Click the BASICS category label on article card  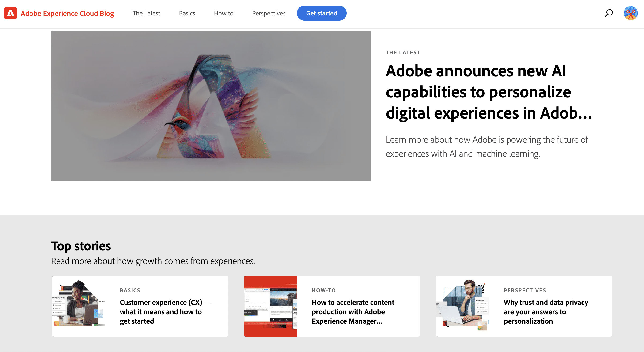tap(130, 290)
